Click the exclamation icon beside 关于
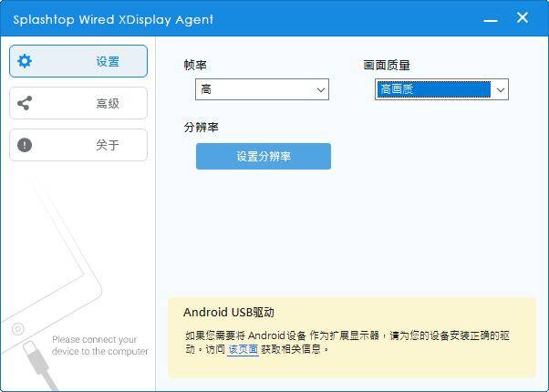This screenshot has height=392, width=549. 25,145
